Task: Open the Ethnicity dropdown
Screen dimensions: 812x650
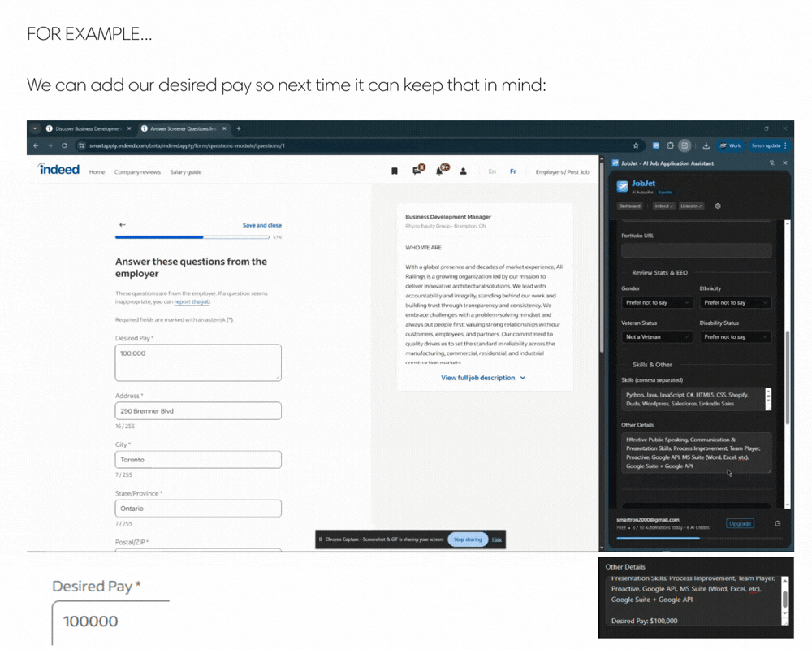Action: [735, 302]
